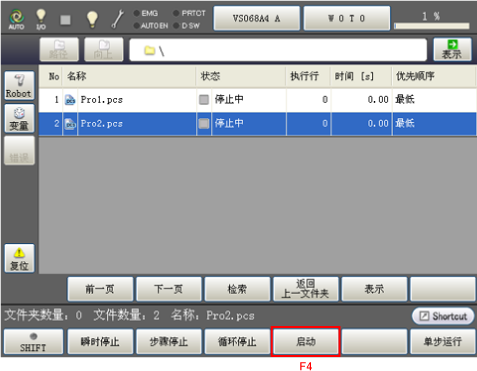Click 瞬时停止 instant stop
This screenshot has height=371, width=477.
point(100,342)
